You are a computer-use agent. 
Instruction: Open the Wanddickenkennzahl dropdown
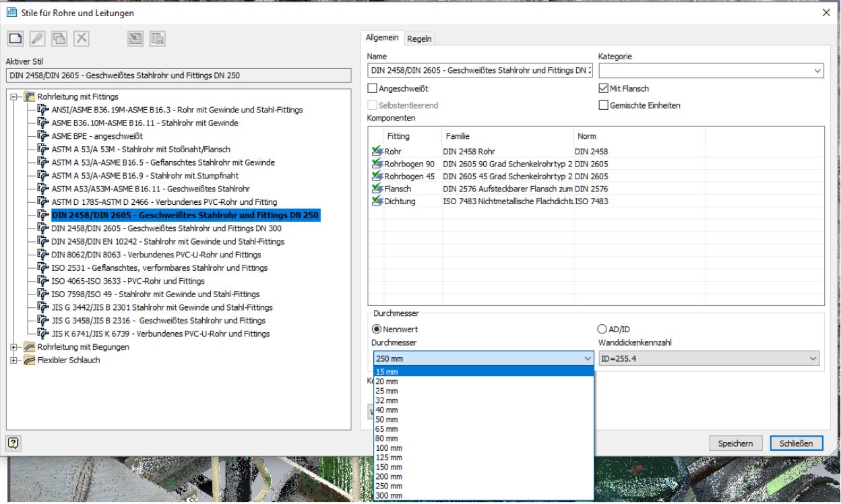pyautogui.click(x=813, y=358)
